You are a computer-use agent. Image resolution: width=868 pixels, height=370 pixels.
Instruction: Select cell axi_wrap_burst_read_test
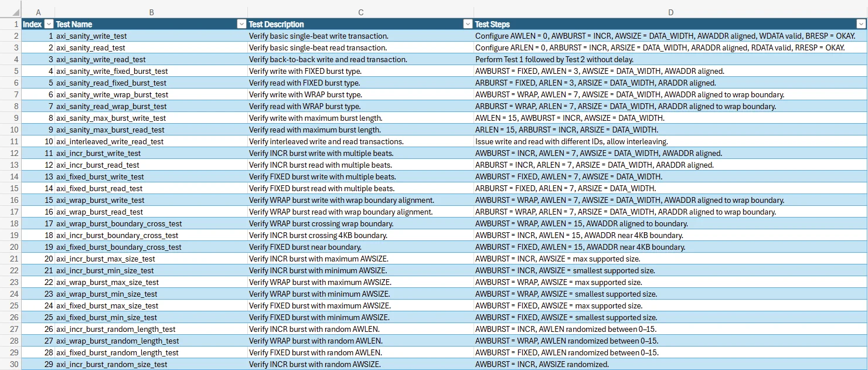[151, 212]
